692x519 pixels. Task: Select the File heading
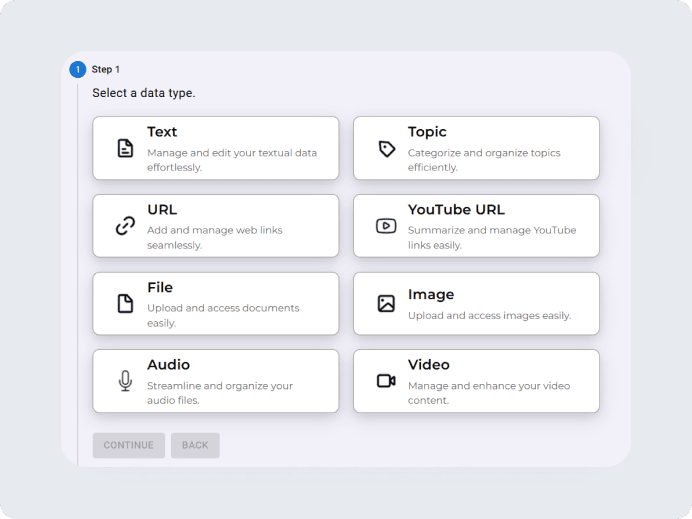pyautogui.click(x=160, y=287)
